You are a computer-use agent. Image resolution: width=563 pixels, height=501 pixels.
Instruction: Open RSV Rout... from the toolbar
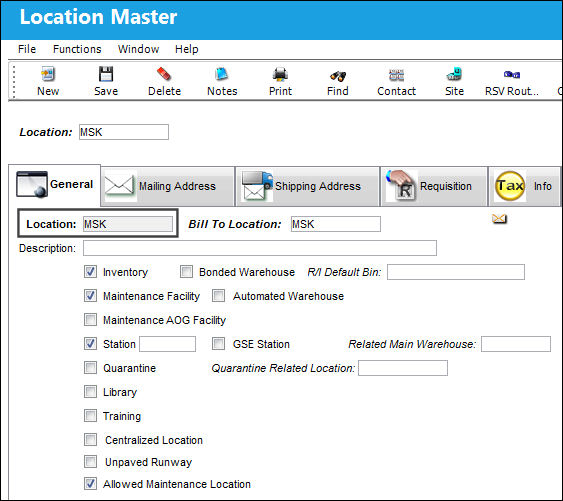tap(512, 82)
